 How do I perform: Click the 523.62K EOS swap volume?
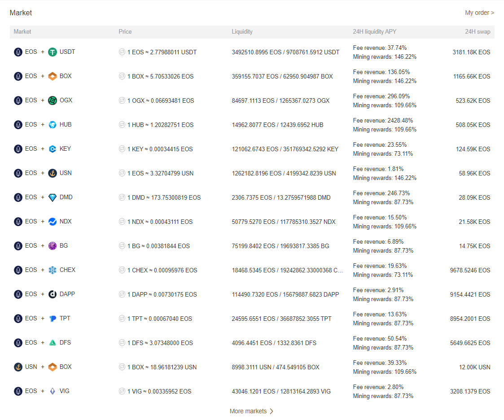click(473, 101)
